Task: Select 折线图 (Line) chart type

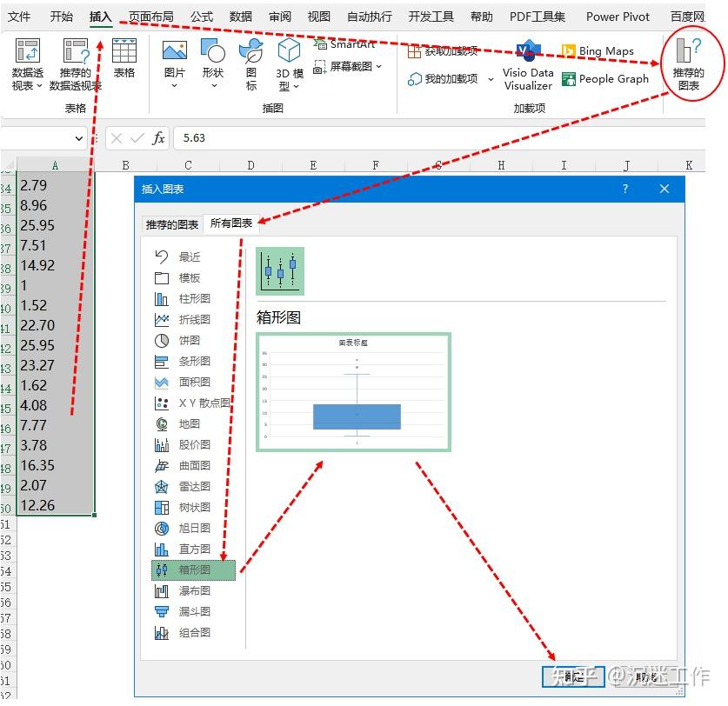Action: 194,319
